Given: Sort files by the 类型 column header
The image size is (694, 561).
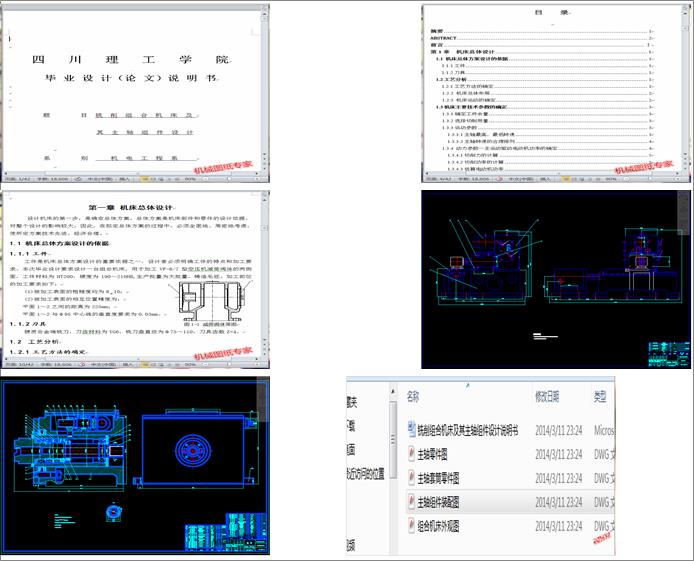Looking at the screenshot, I should point(600,396).
